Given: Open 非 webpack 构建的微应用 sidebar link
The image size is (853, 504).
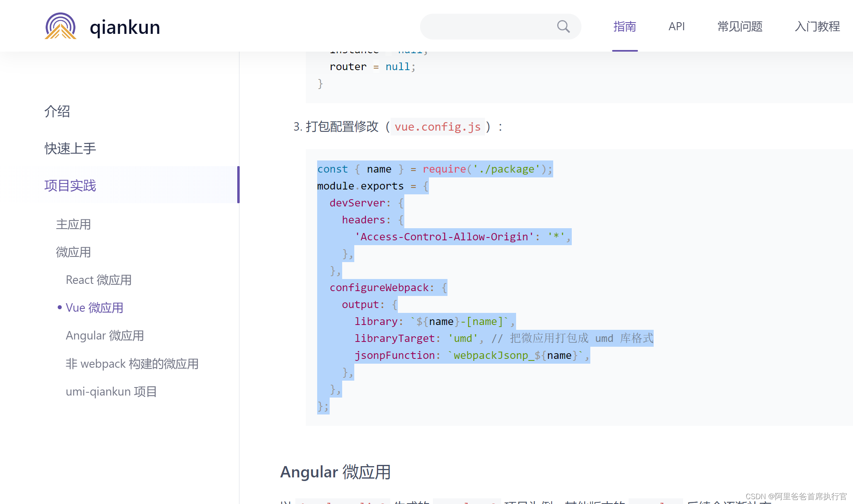Looking at the screenshot, I should coord(132,364).
